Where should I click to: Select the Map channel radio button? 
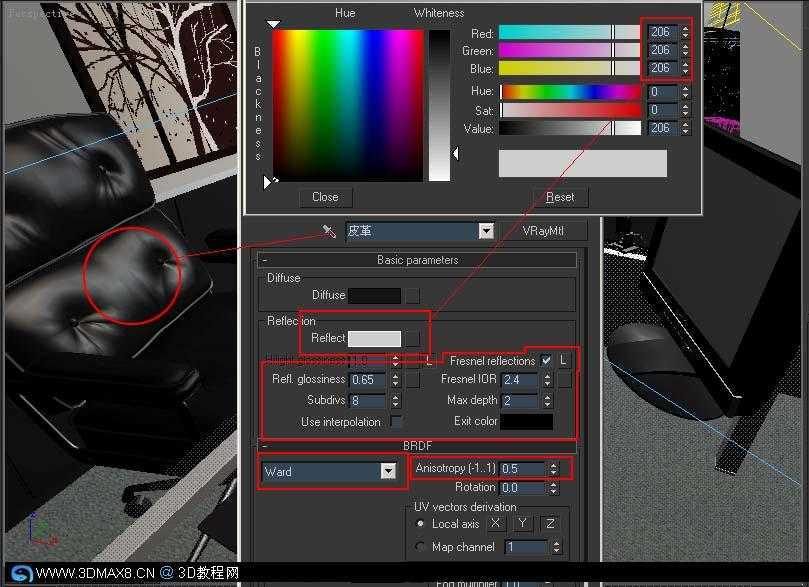pyautogui.click(x=420, y=546)
